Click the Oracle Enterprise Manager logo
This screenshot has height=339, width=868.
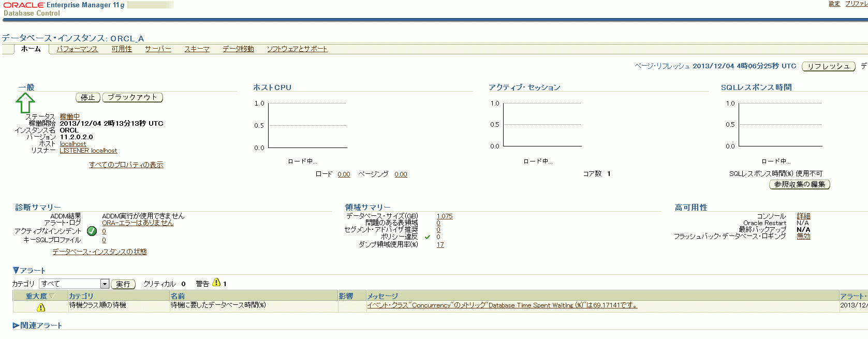(x=64, y=5)
